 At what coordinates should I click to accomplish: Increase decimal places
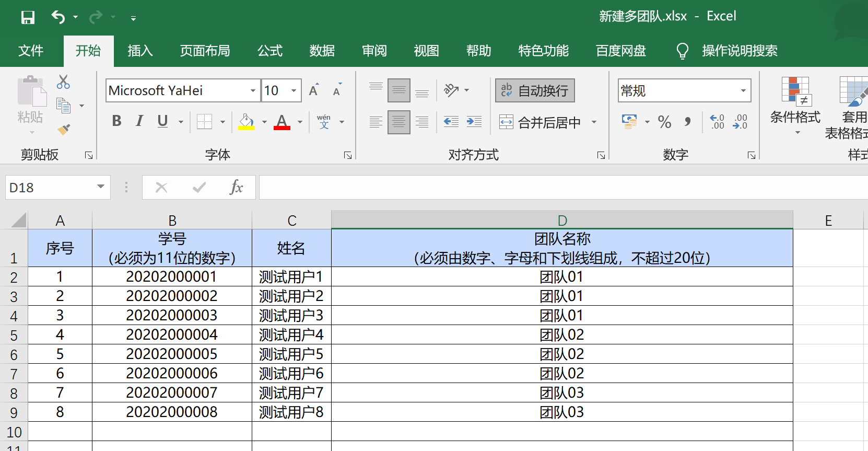717,122
